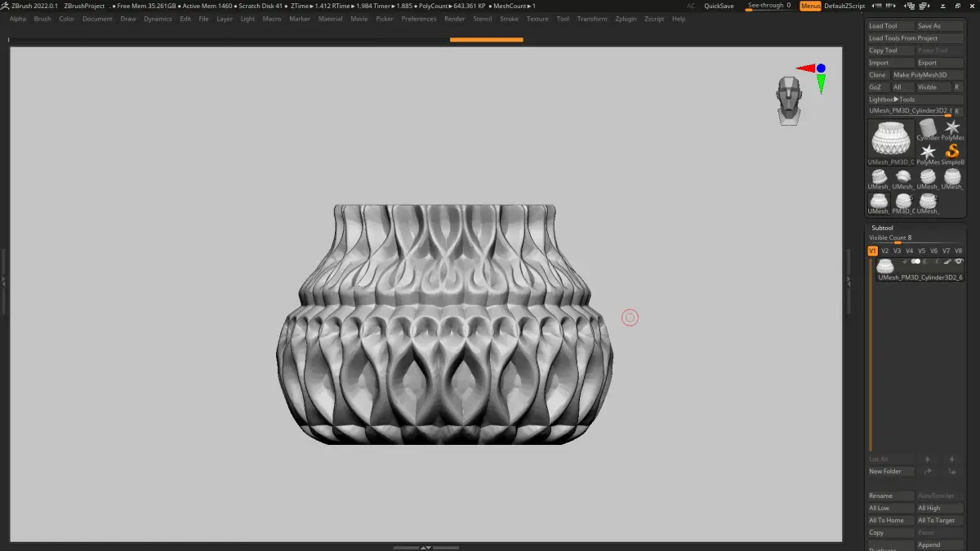Select visibility set V2
980x551 pixels.
click(x=885, y=251)
